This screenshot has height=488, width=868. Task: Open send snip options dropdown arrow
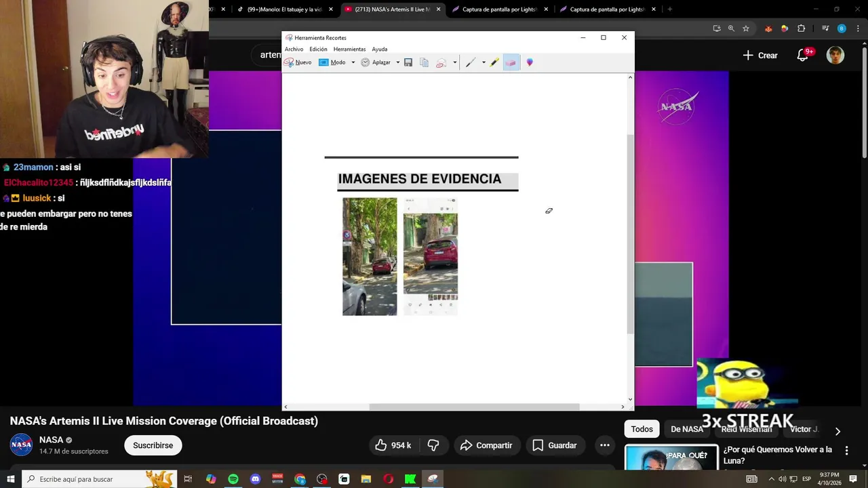coord(454,62)
